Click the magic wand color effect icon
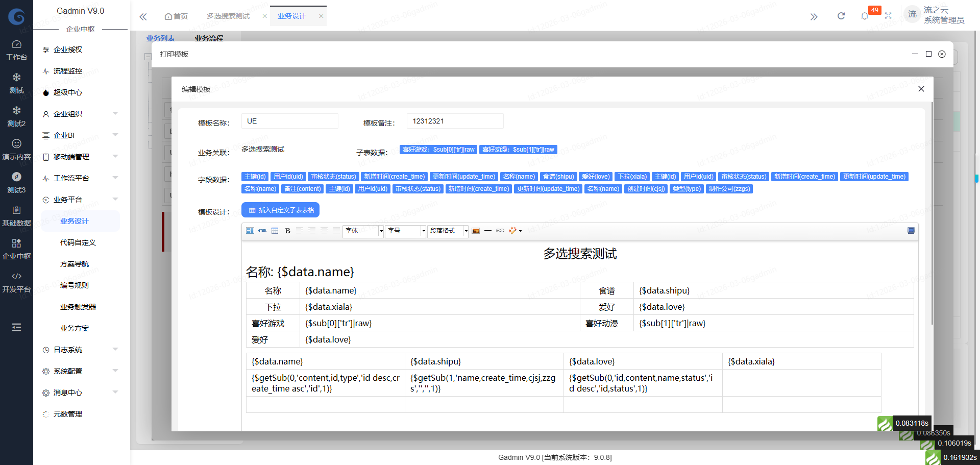Image resolution: width=980 pixels, height=465 pixels. click(512, 231)
